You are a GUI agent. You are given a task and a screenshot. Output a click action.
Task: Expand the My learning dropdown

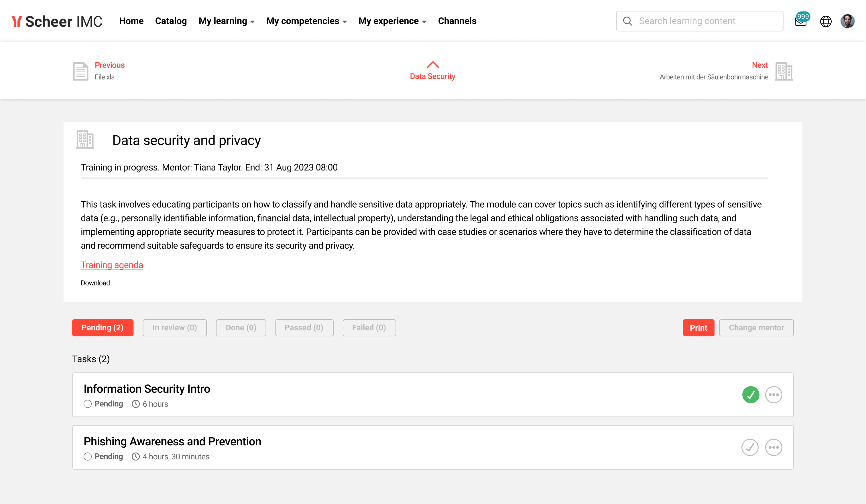(227, 21)
